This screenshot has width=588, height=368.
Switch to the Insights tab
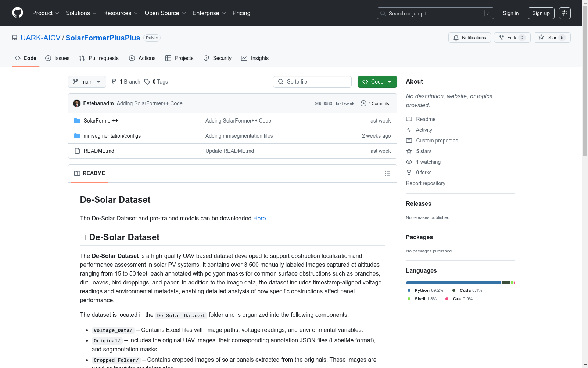pos(255,58)
